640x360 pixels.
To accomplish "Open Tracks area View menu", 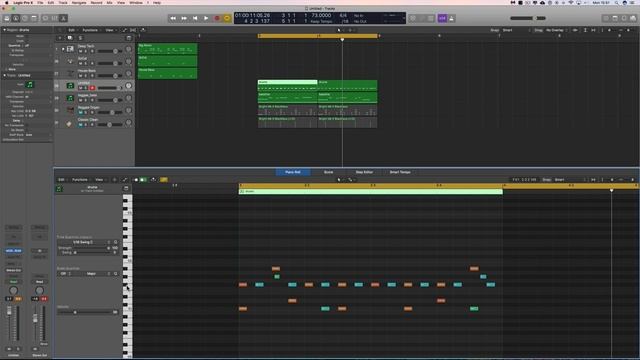I will 110,30.
